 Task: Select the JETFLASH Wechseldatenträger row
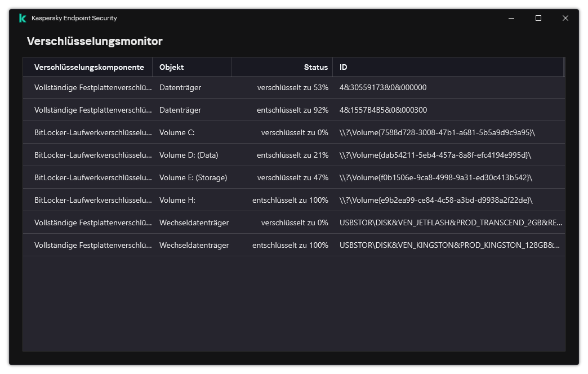(293, 222)
